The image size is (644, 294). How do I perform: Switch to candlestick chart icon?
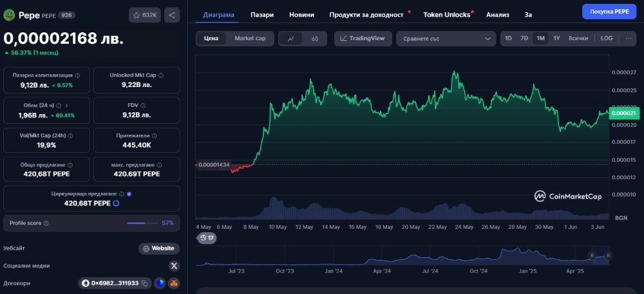(315, 39)
